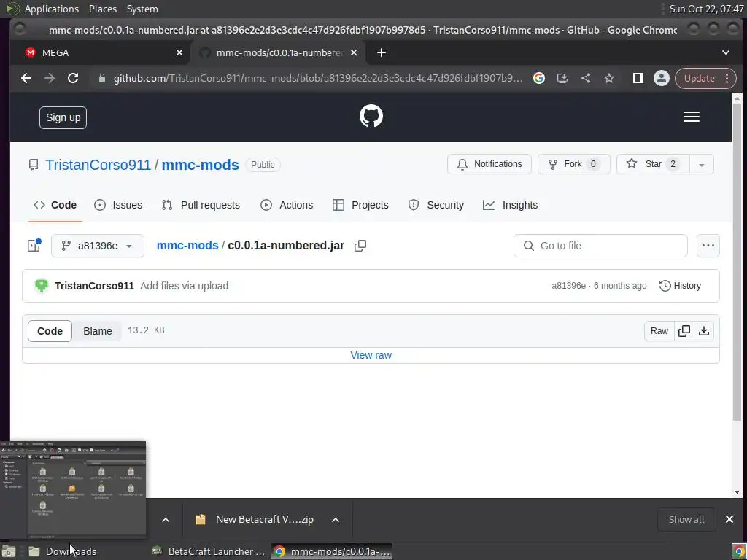Star the mmc-mods repository
This screenshot has height=560, width=747.
point(653,164)
